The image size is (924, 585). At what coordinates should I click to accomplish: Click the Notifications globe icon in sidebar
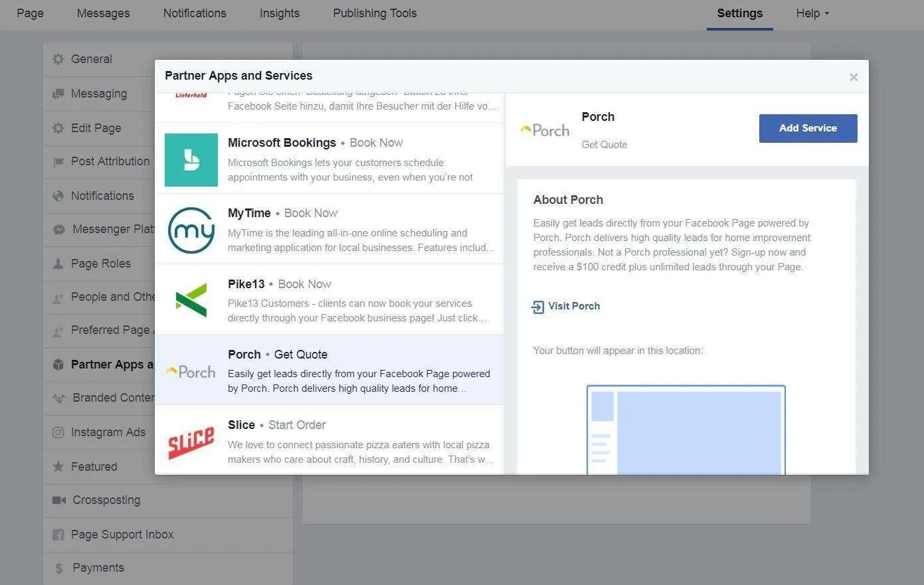coord(58,196)
